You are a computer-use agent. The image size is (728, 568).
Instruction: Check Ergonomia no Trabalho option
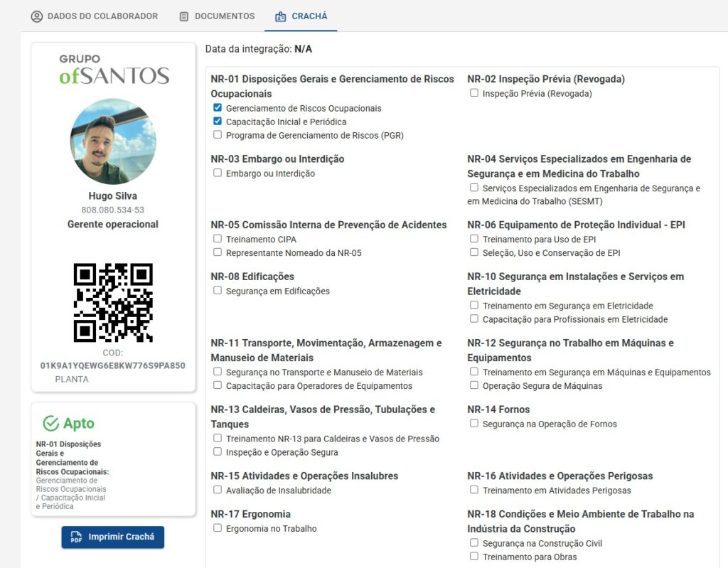click(218, 528)
